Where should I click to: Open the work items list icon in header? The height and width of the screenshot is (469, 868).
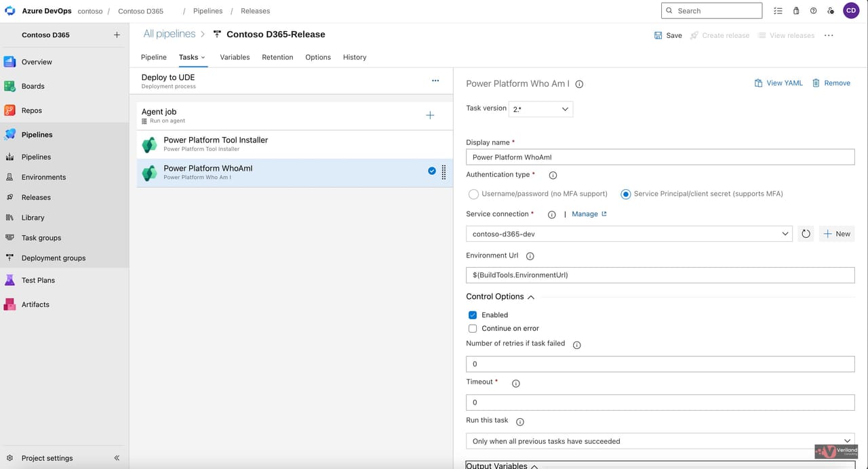(778, 11)
